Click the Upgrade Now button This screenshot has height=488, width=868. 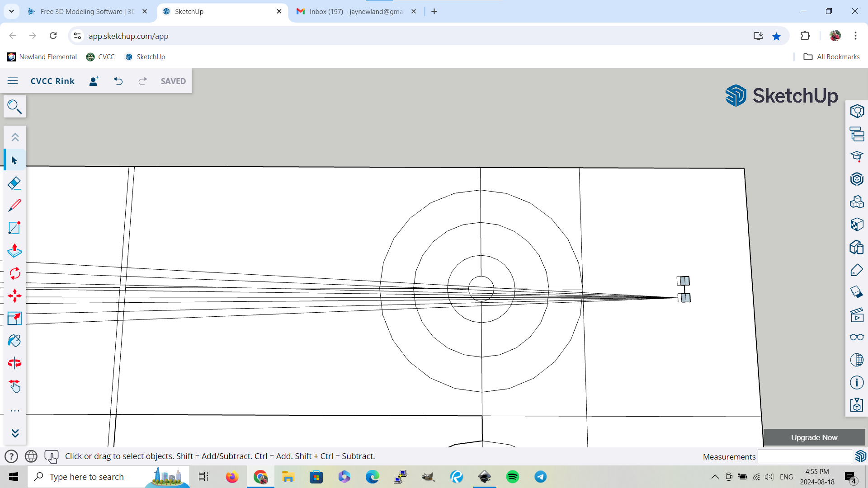coord(814,437)
